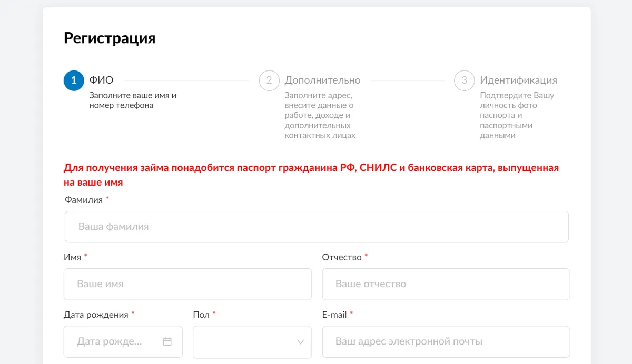
Task: Click description starting 'Подтвердите Вашу личность'
Action: point(517,115)
